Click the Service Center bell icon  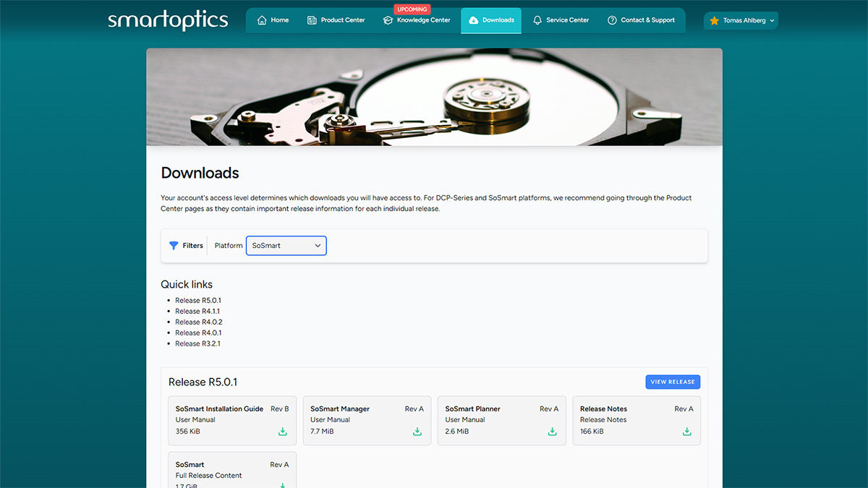[x=537, y=20]
